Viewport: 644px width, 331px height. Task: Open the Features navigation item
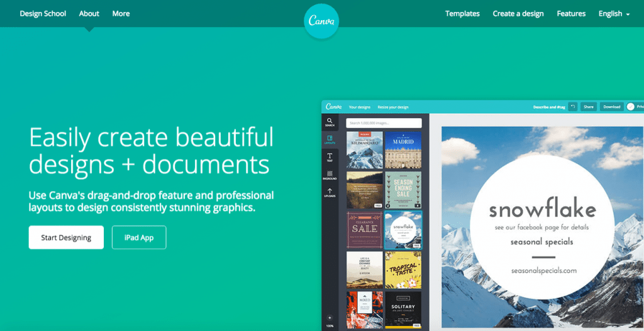tap(571, 14)
